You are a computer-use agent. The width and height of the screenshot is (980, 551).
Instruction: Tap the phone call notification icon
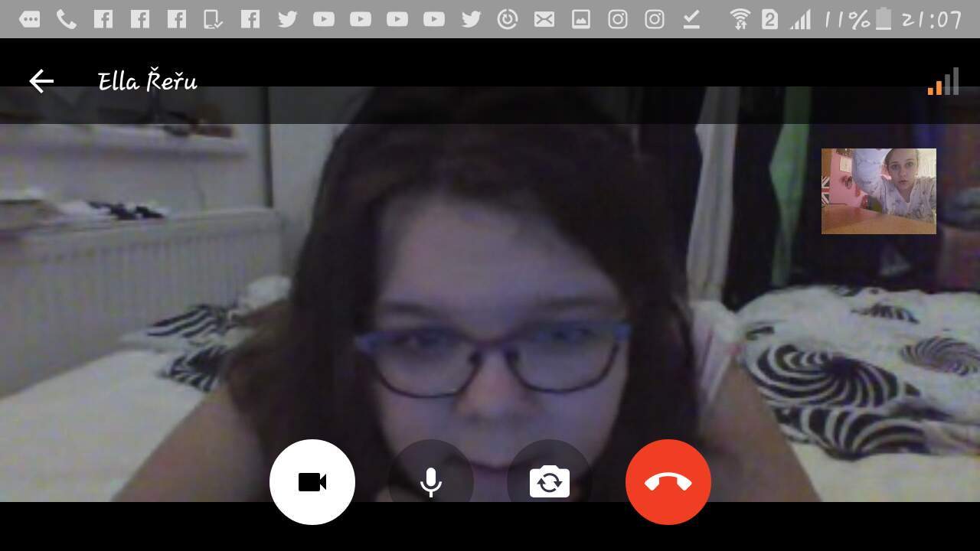tap(67, 20)
